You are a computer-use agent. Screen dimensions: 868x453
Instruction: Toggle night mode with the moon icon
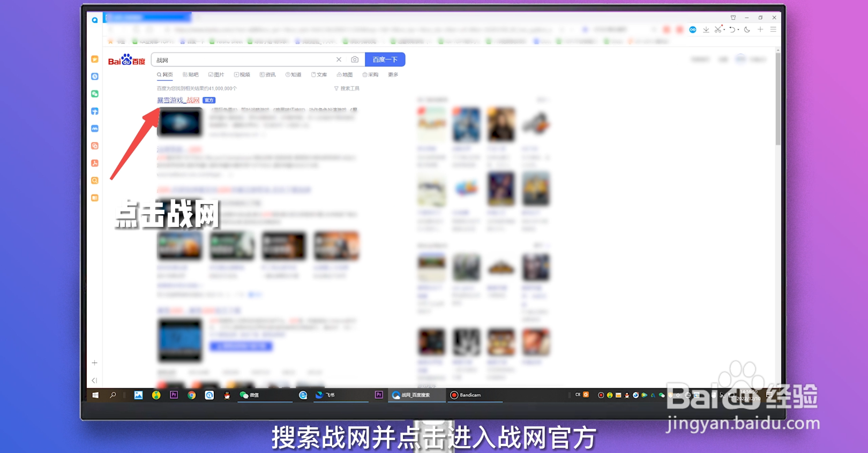click(x=747, y=29)
